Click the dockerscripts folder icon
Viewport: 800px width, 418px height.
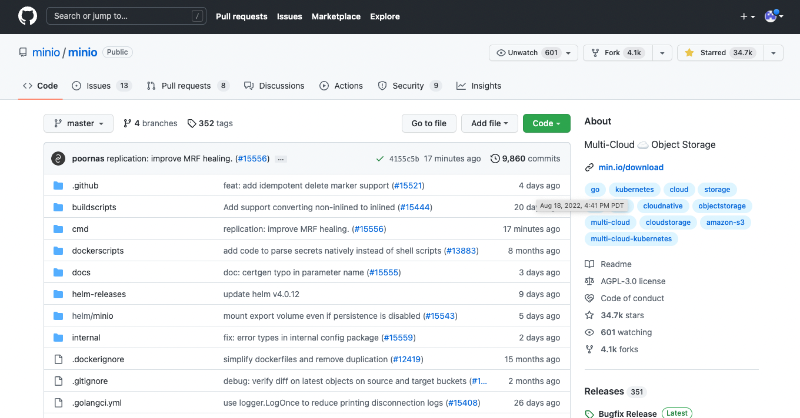pyautogui.click(x=58, y=251)
